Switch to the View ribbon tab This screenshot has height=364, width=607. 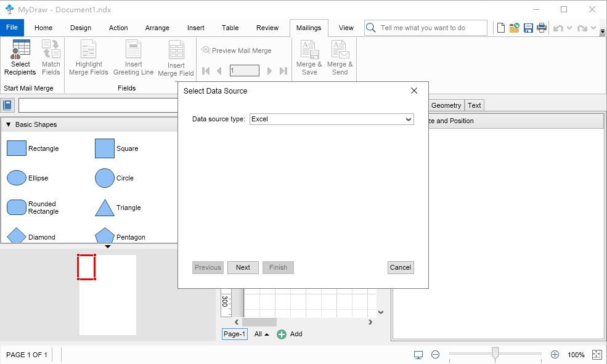346,28
